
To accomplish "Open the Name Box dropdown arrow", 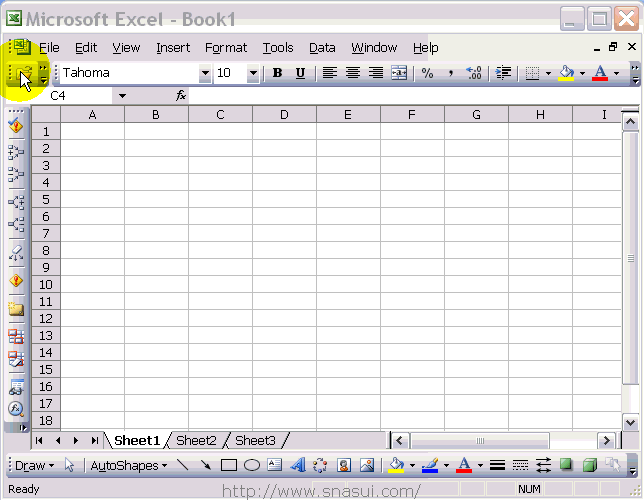I will (x=122, y=96).
